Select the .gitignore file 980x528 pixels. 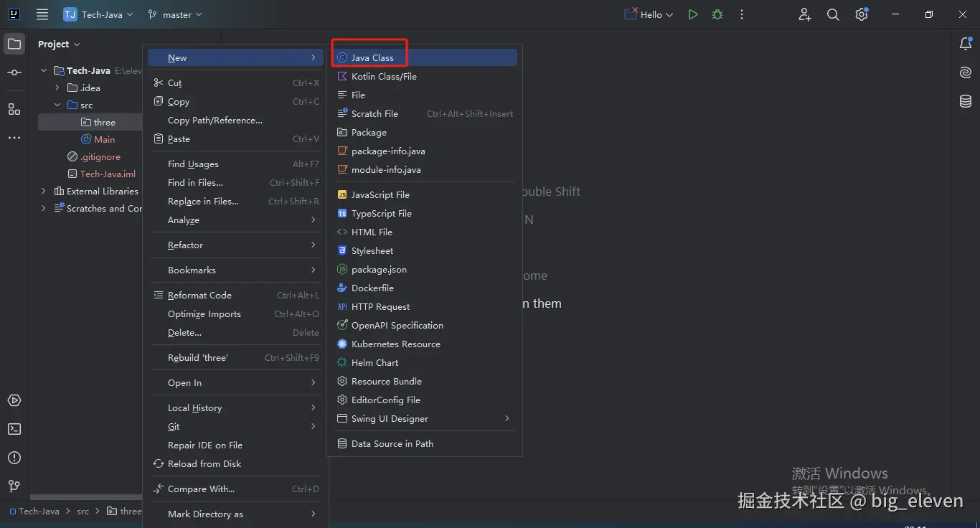(x=93, y=156)
